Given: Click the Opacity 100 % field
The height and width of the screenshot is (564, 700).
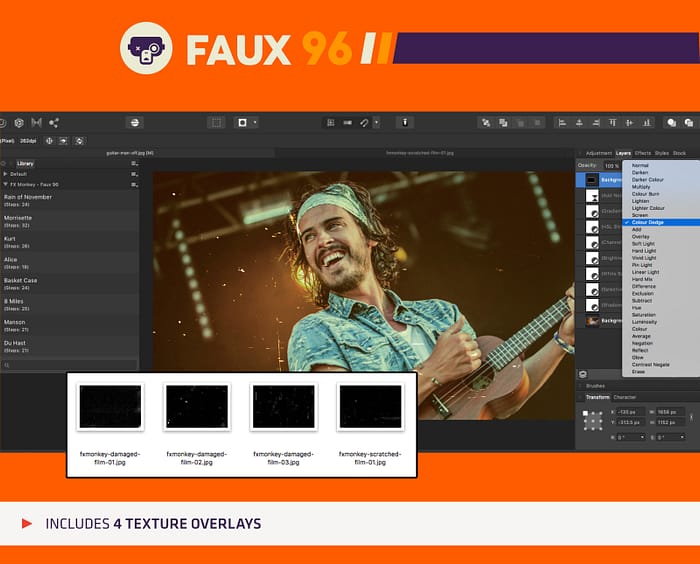Looking at the screenshot, I should (x=612, y=166).
